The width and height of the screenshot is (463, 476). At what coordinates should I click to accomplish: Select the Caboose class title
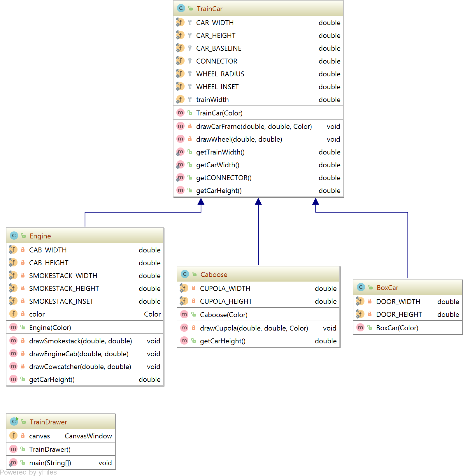click(214, 274)
